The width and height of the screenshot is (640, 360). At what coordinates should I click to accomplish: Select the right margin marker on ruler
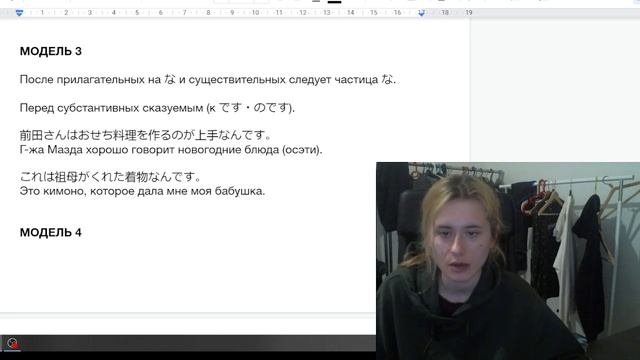point(422,13)
